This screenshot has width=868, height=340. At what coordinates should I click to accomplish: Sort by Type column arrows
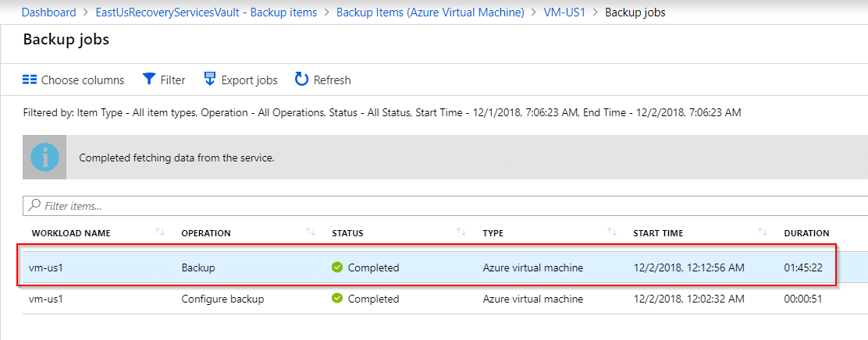point(612,232)
